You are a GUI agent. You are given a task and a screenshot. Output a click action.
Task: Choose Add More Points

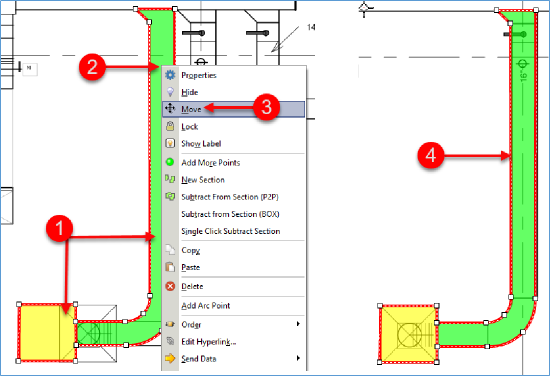(x=211, y=162)
